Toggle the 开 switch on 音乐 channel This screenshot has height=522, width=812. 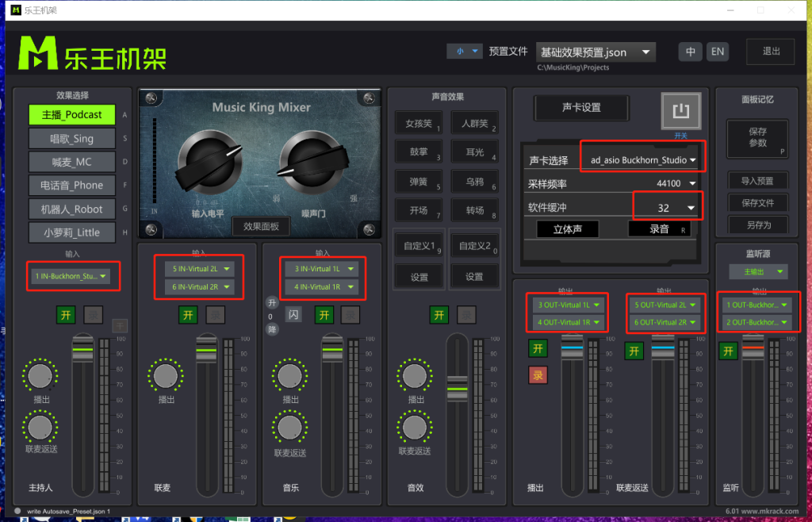(x=324, y=314)
